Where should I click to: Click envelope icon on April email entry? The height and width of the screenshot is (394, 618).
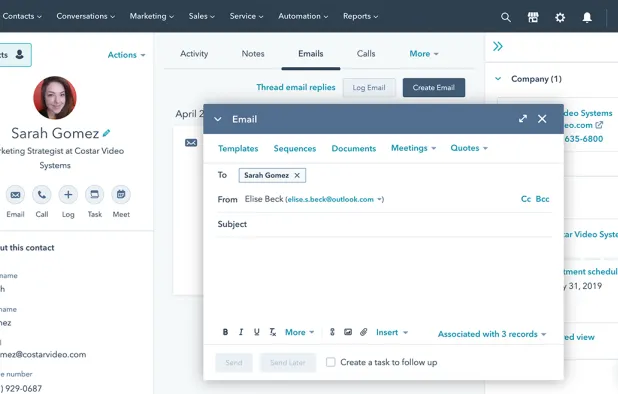(191, 143)
